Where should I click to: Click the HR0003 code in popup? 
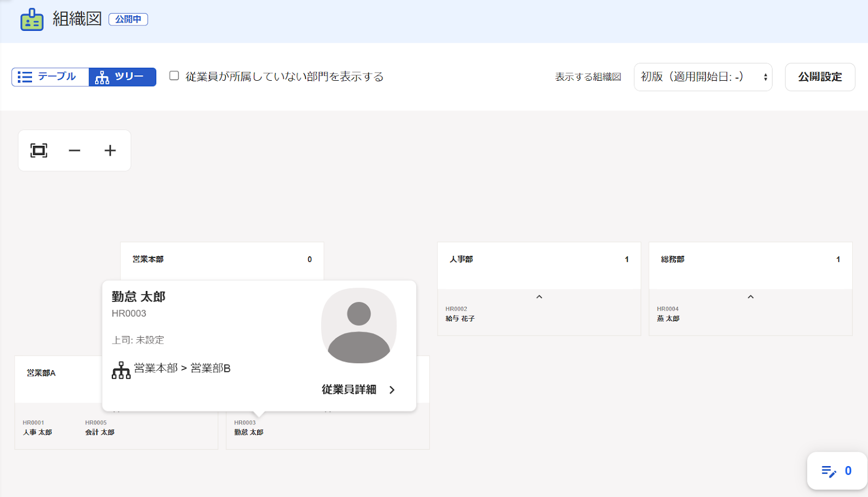pos(129,313)
